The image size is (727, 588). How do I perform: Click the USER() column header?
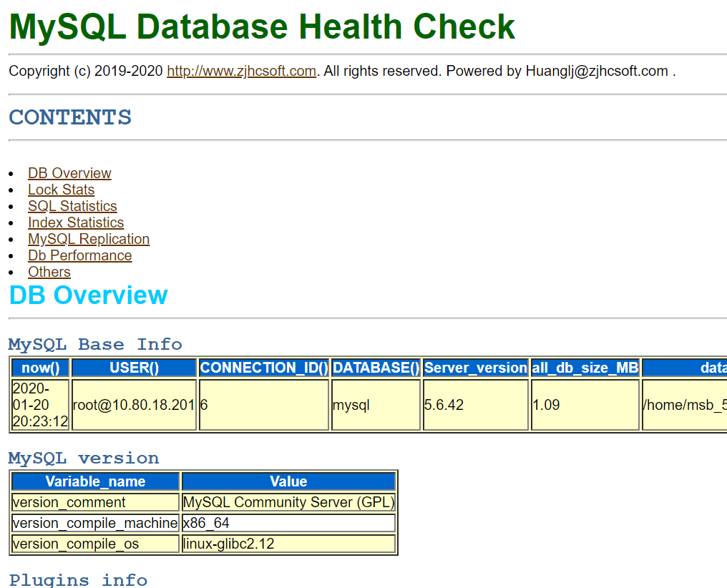click(135, 368)
